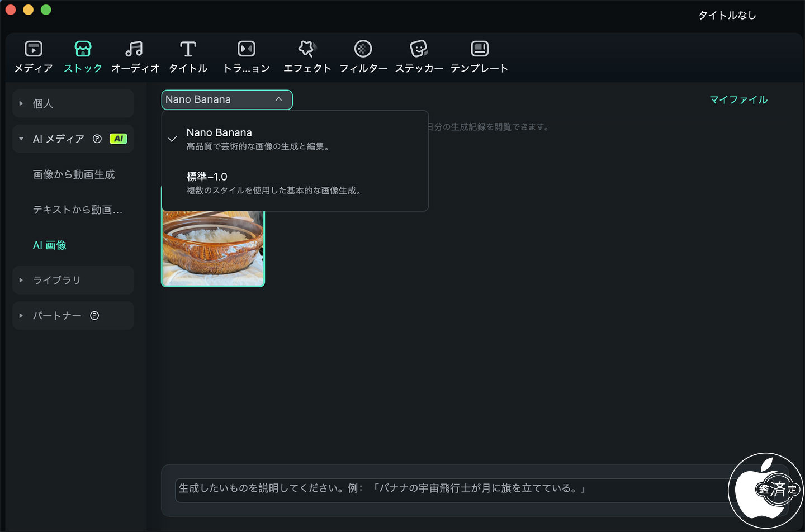Open the Templates (テンプレート) icon
The image size is (805, 532).
pos(479,49)
